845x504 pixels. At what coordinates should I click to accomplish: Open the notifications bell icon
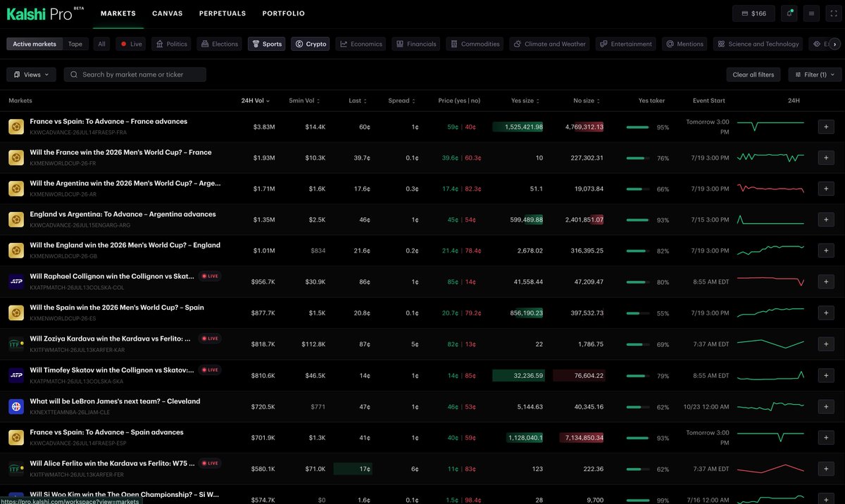(x=789, y=13)
